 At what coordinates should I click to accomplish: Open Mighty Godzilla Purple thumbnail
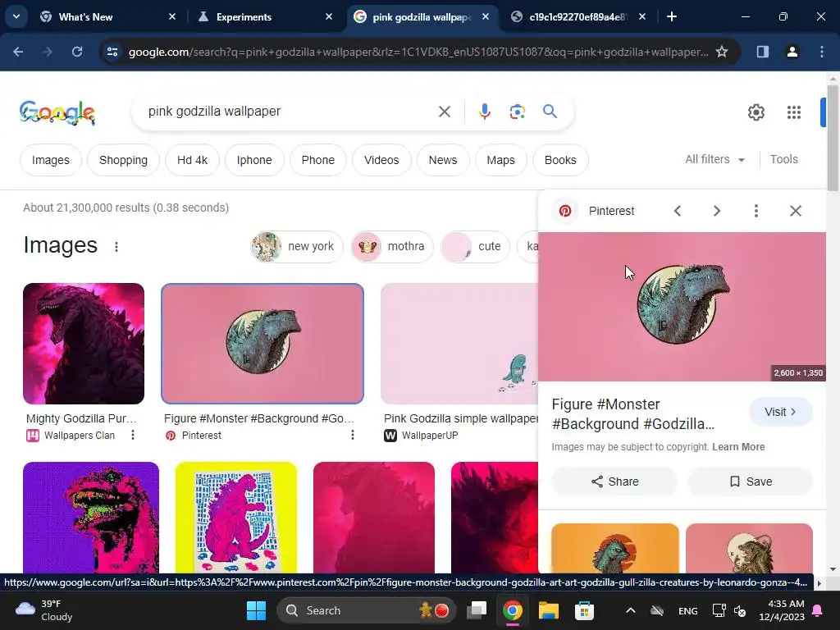click(x=84, y=344)
